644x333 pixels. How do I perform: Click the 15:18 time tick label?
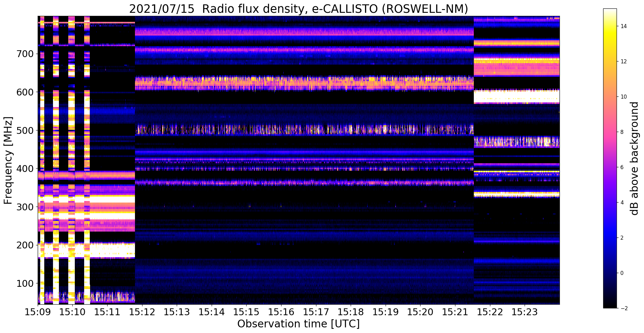[x=351, y=311]
